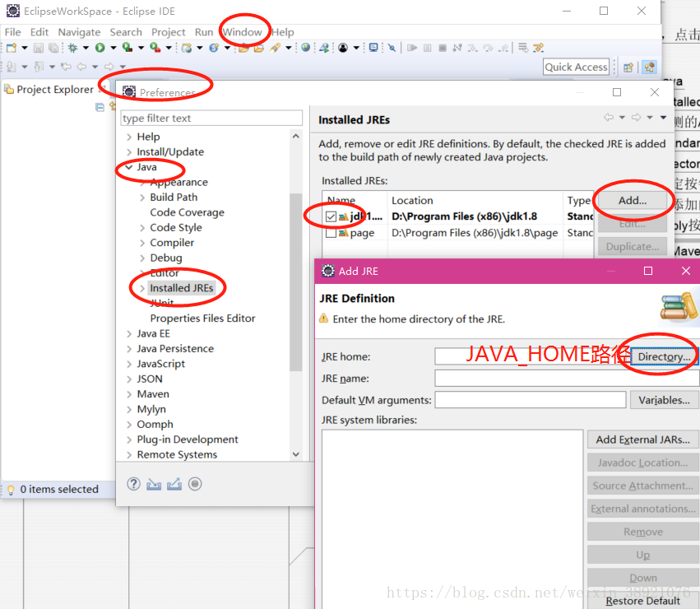Expand the Java EE preferences node
This screenshot has width=700, height=609.
pos(129,334)
